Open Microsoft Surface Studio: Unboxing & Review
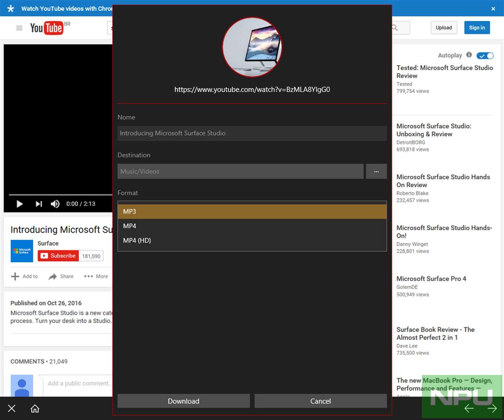The image size is (504, 420). pos(434,130)
